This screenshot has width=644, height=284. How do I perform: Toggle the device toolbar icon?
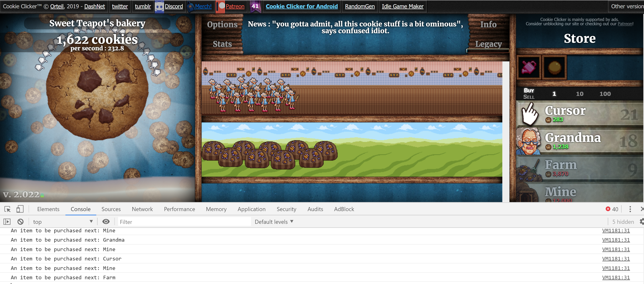pos(20,209)
